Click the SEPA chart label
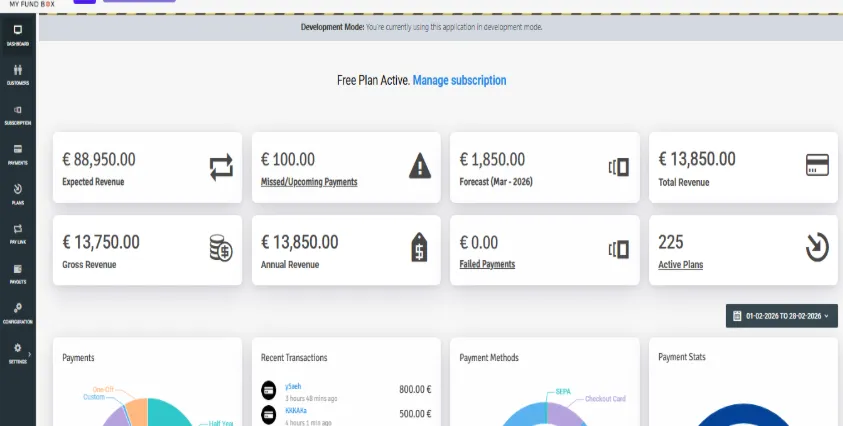The height and width of the screenshot is (426, 843). click(563, 392)
